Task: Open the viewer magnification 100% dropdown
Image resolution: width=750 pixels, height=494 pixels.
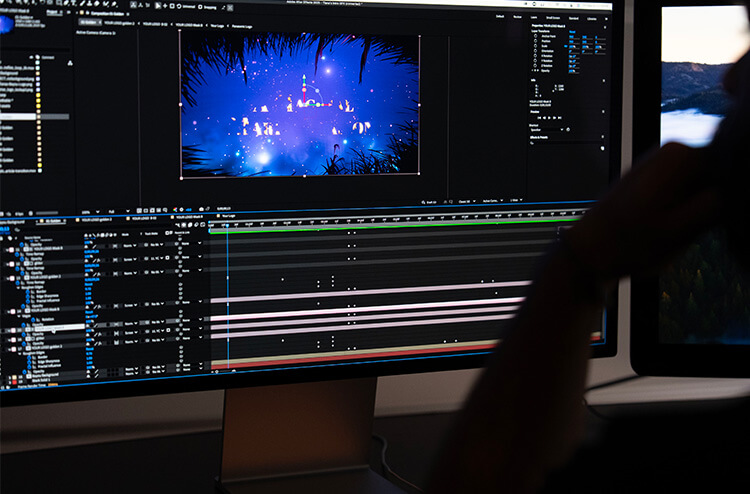Action: click(x=90, y=212)
